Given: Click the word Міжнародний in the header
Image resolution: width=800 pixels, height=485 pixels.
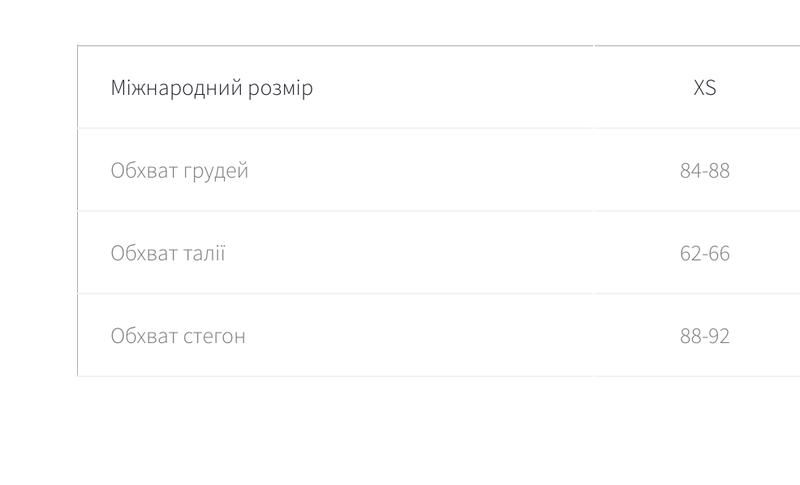Looking at the screenshot, I should pos(177,88).
